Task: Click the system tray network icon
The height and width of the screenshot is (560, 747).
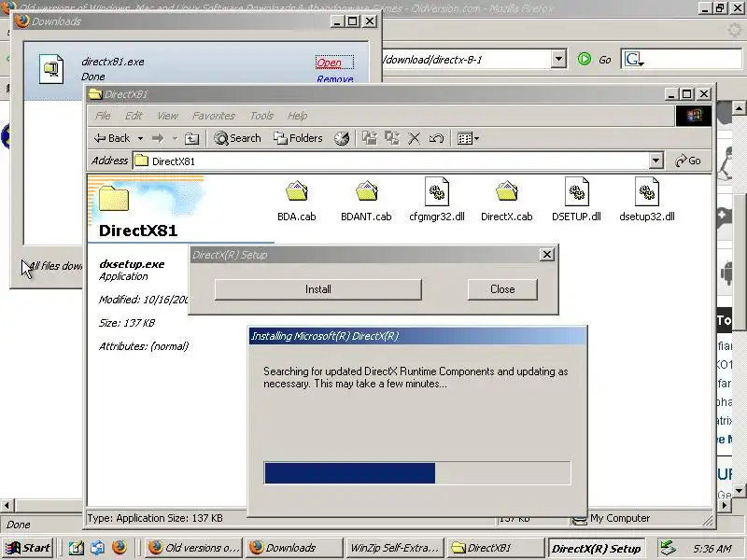Action: point(668,548)
